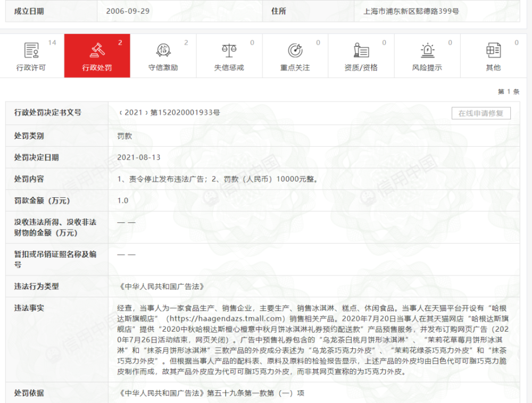Image resolution: width=532 pixels, height=403 pixels.
Task: Click the 处罚决定日期 value 2021-08-13
Action: click(139, 157)
